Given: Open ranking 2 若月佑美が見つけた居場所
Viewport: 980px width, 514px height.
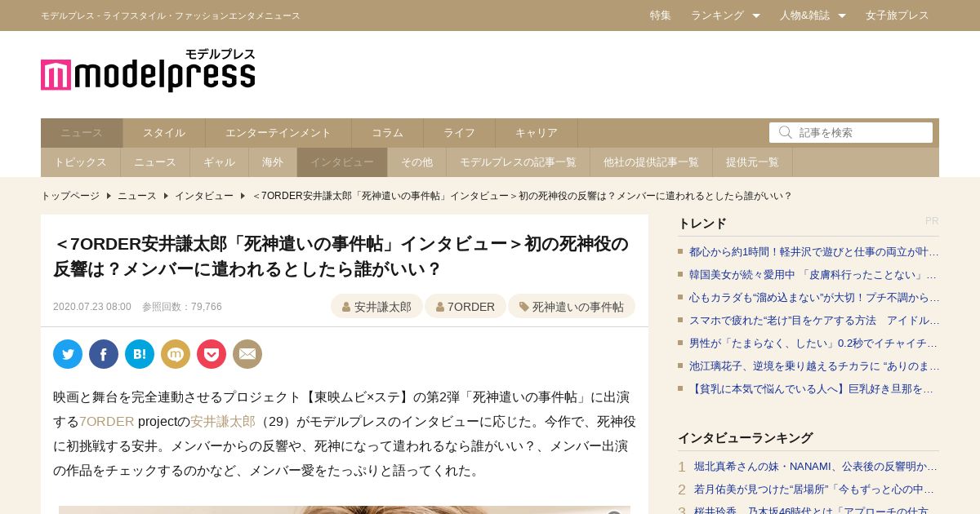Looking at the screenshot, I should pos(815,490).
